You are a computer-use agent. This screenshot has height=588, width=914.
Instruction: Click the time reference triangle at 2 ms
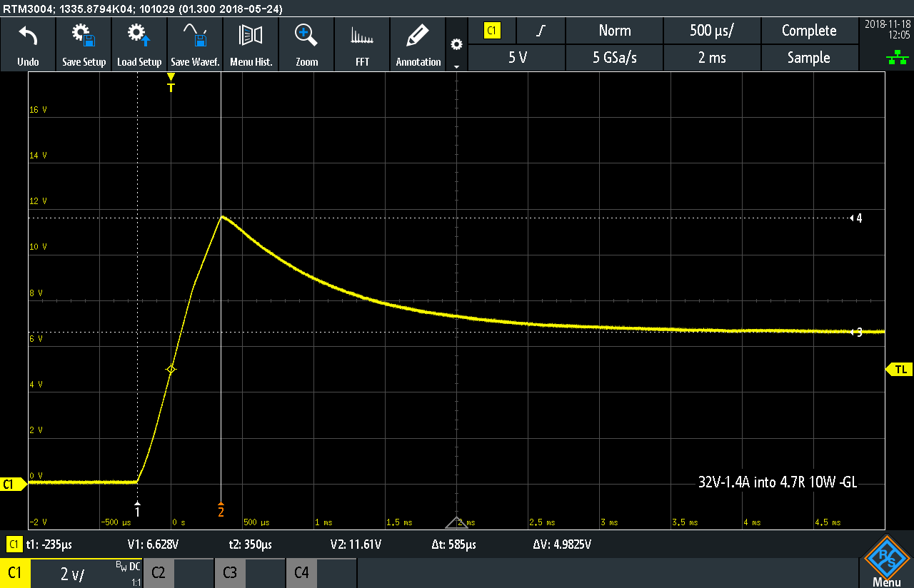point(456,522)
